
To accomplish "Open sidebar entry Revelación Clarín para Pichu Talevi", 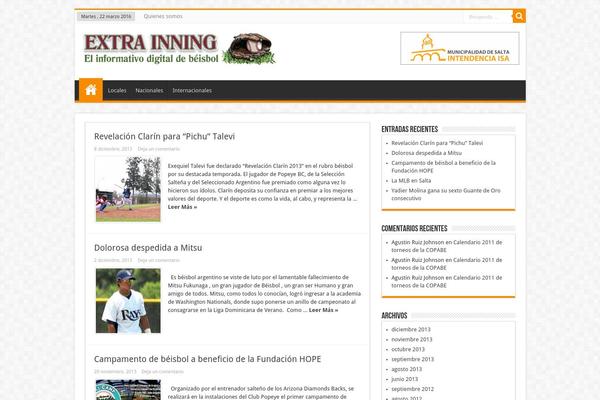I will point(437,143).
